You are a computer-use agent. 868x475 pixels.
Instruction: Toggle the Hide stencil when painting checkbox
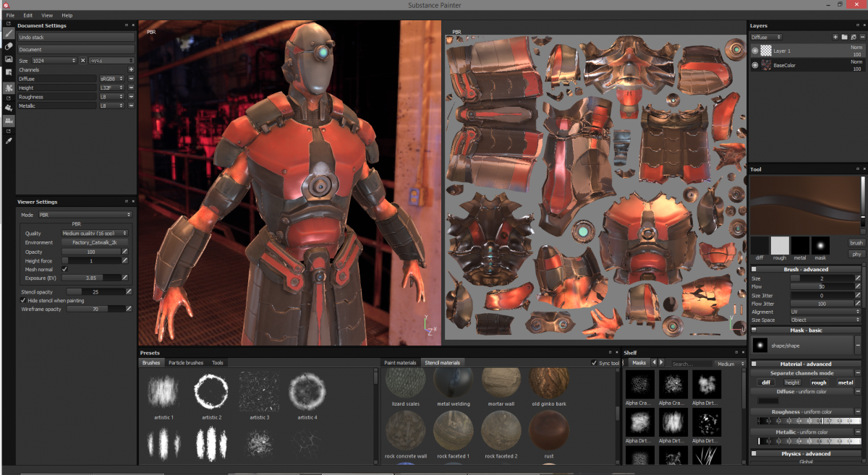point(25,299)
